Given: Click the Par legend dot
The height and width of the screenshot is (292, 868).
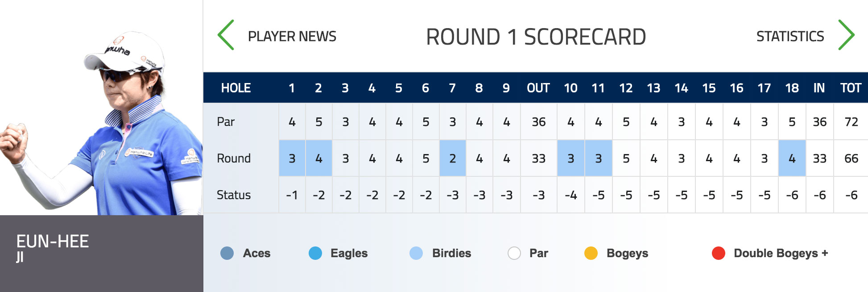Looking at the screenshot, I should click(x=514, y=253).
